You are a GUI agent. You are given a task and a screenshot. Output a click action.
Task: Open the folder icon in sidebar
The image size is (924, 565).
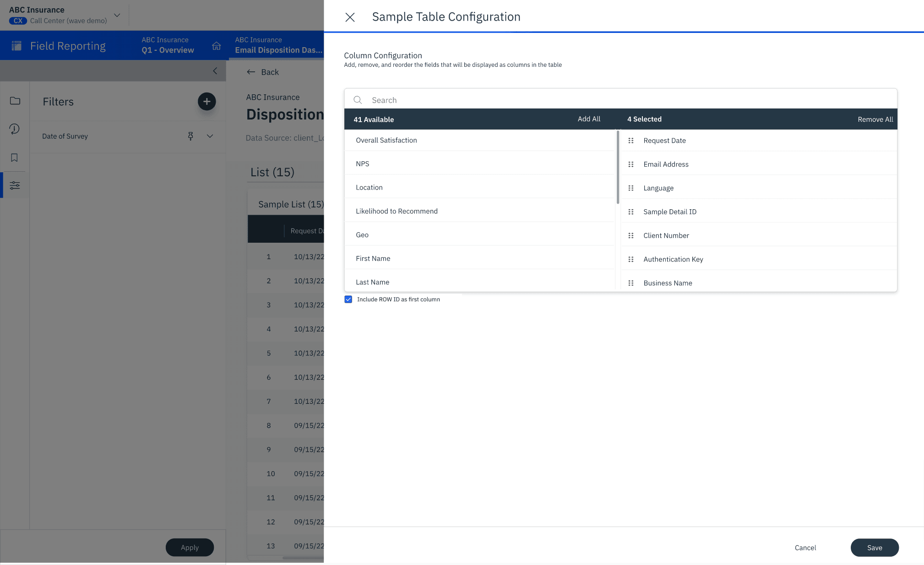[x=15, y=101]
